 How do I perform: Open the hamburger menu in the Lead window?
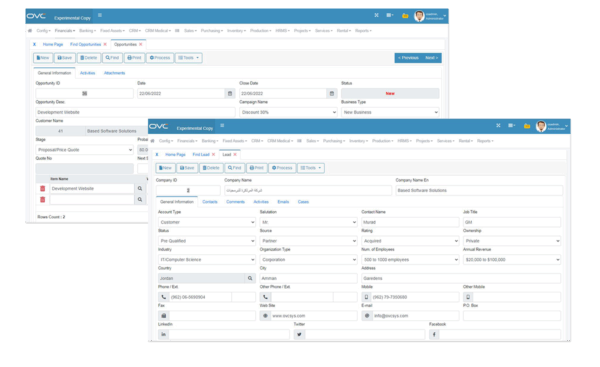pyautogui.click(x=222, y=126)
